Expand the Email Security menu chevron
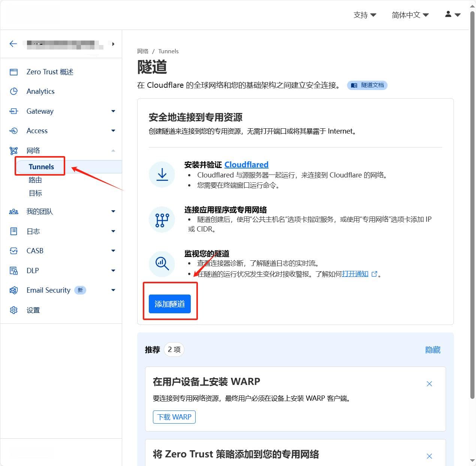Screen dimensions: 476x466 [x=113, y=290]
